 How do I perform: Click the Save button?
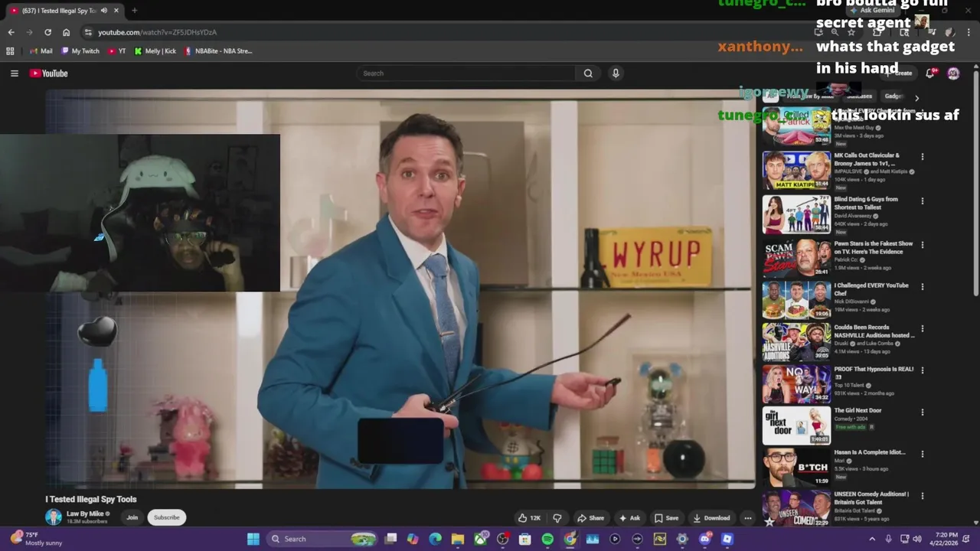[666, 518]
